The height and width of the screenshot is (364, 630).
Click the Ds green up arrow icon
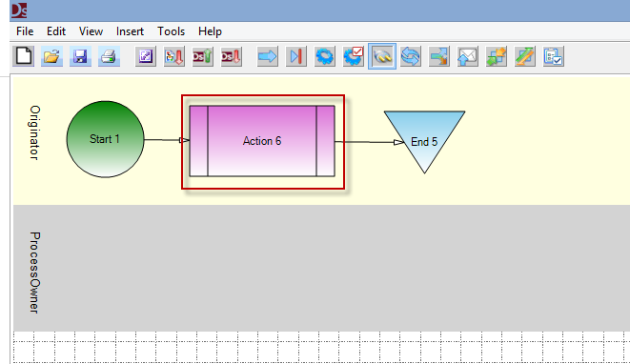[202, 56]
